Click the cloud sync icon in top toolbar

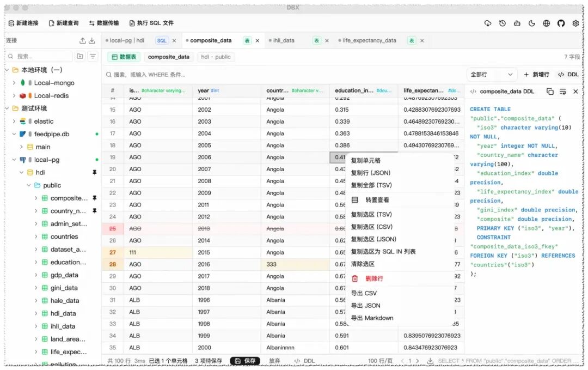click(488, 23)
